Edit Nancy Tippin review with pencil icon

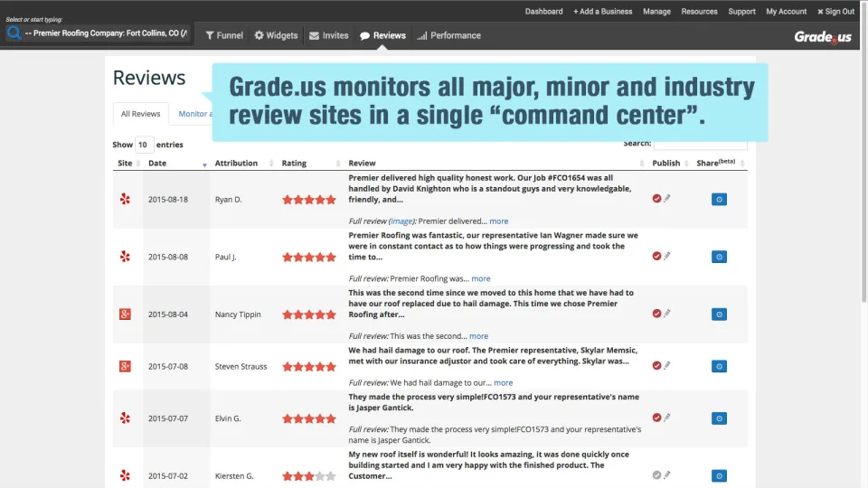click(667, 314)
